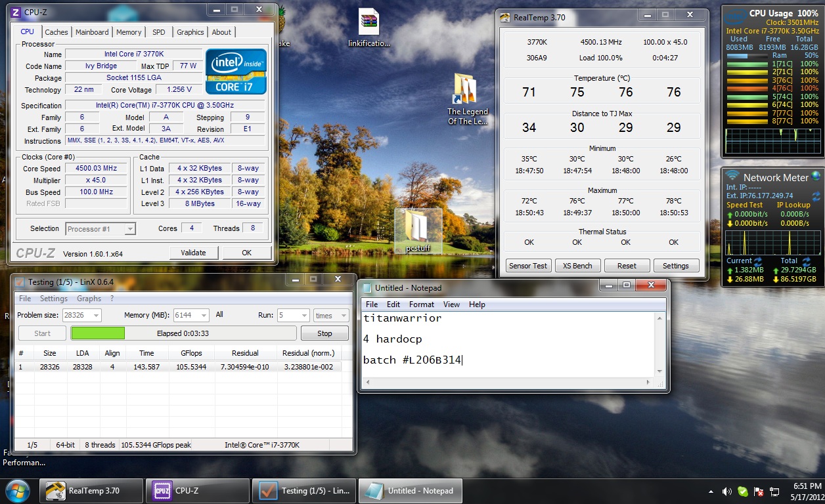Switch to the Mainboard tab in CPU-Z

click(92, 32)
